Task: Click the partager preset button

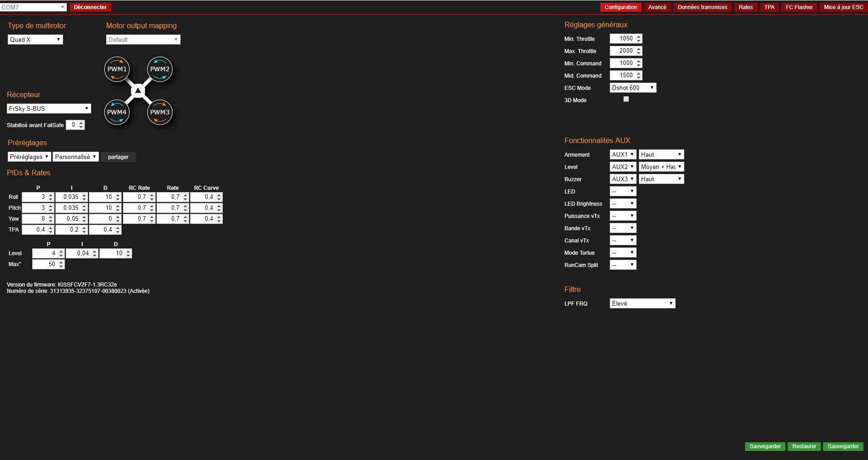Action: [x=118, y=157]
